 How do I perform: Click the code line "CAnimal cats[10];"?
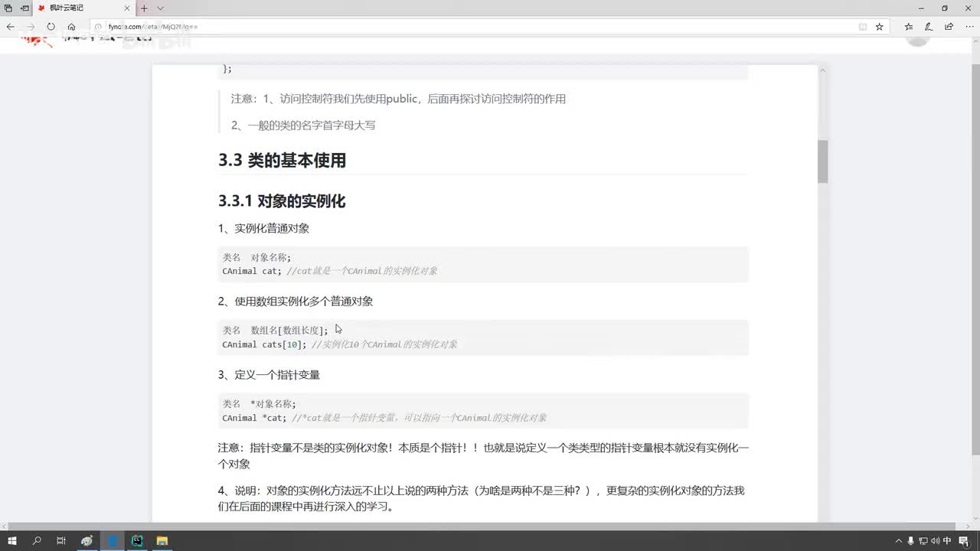(264, 344)
